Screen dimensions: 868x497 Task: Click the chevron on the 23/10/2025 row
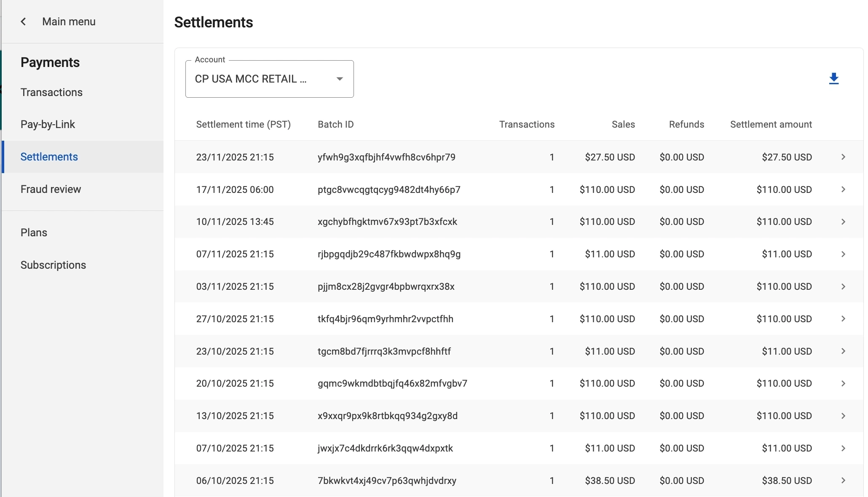(x=843, y=351)
